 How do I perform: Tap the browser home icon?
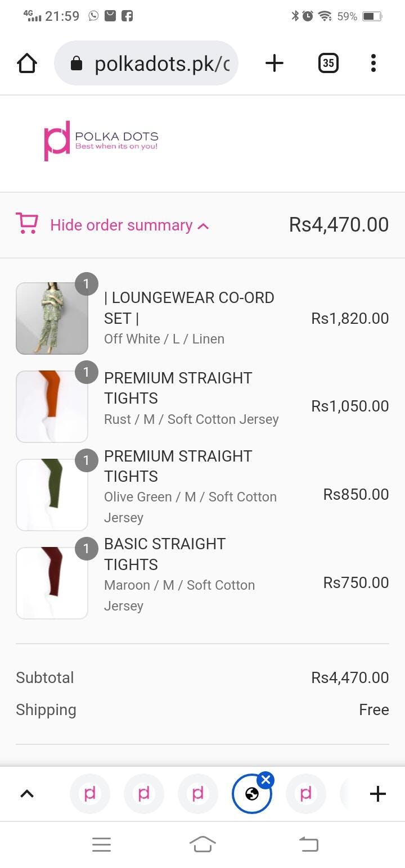pyautogui.click(x=27, y=64)
